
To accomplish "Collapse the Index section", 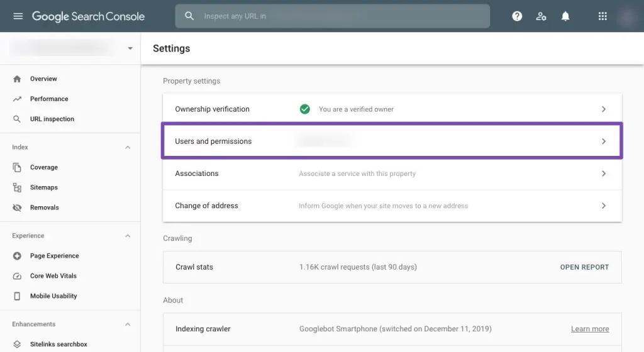I will [x=128, y=147].
